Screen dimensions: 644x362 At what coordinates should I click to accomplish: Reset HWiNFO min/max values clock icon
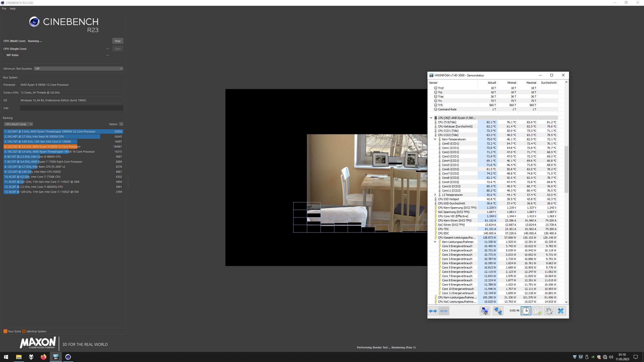pos(526,311)
